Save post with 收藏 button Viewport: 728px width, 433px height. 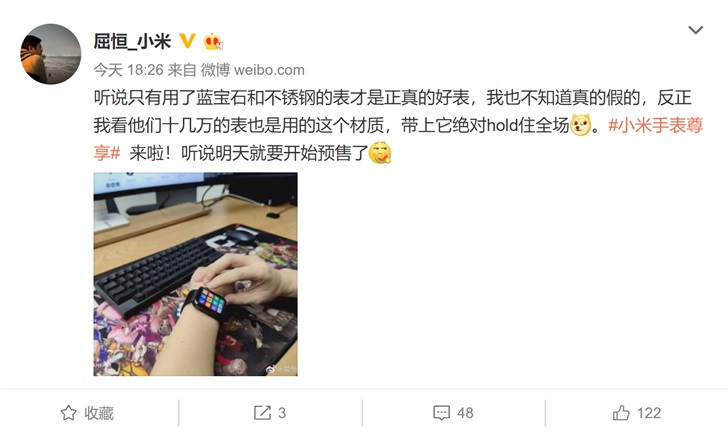coord(88,413)
